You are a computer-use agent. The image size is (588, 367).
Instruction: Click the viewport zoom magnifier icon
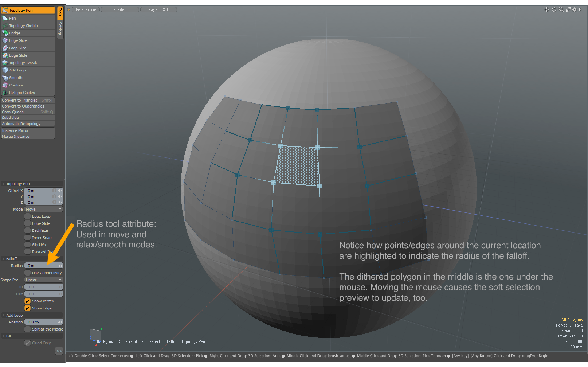[561, 9]
